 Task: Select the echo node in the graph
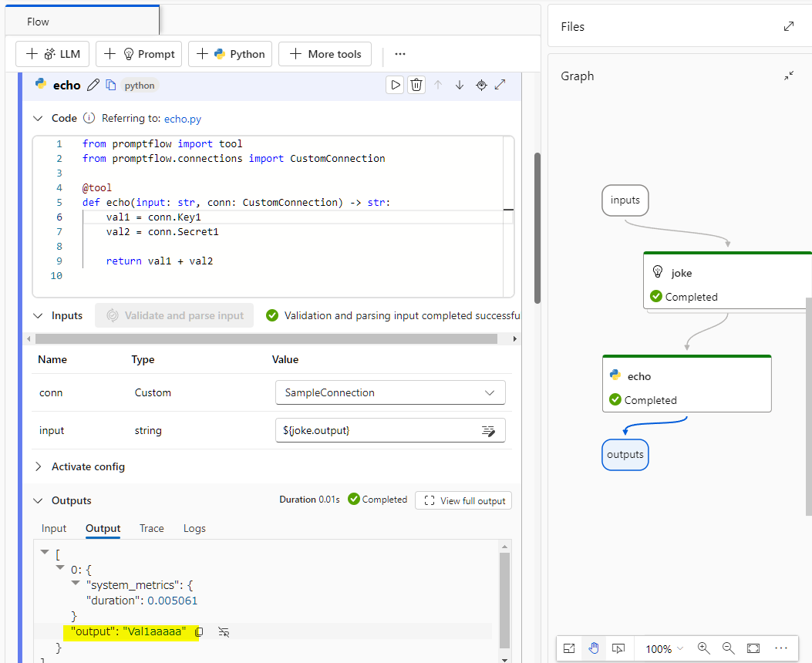[686, 383]
